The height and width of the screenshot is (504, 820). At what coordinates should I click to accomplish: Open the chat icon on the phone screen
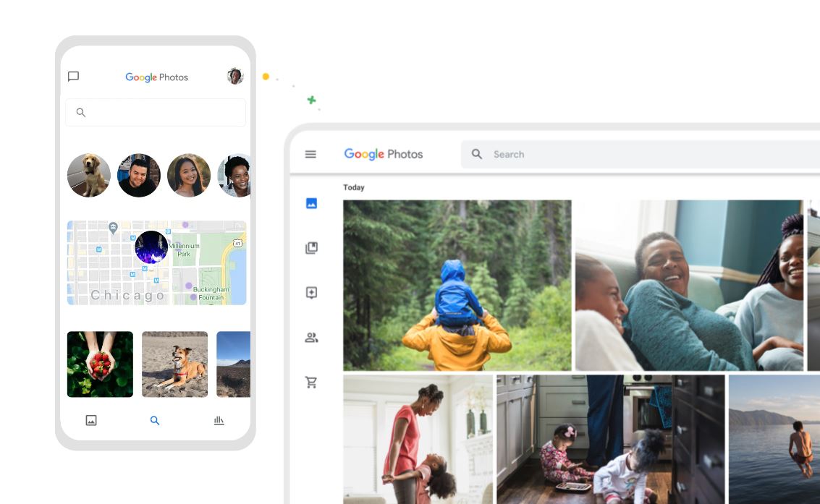tap(73, 76)
